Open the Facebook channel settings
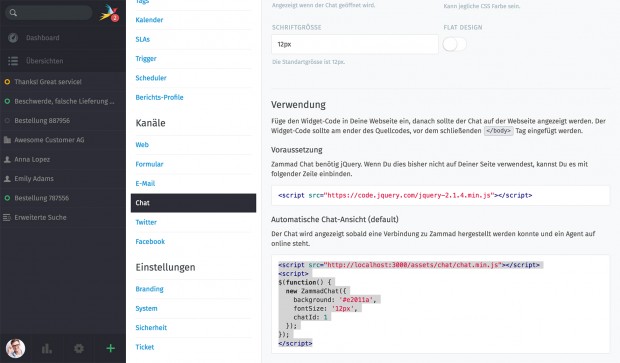Image resolution: width=620 pixels, height=363 pixels. pyautogui.click(x=150, y=242)
